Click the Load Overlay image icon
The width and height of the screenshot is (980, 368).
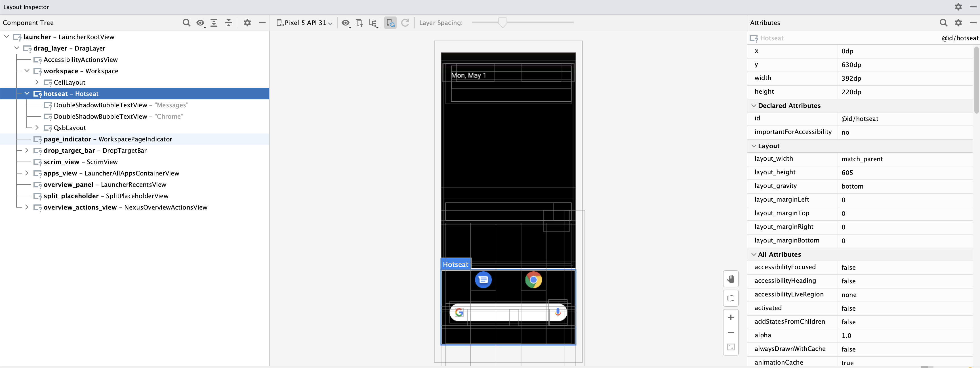point(359,23)
